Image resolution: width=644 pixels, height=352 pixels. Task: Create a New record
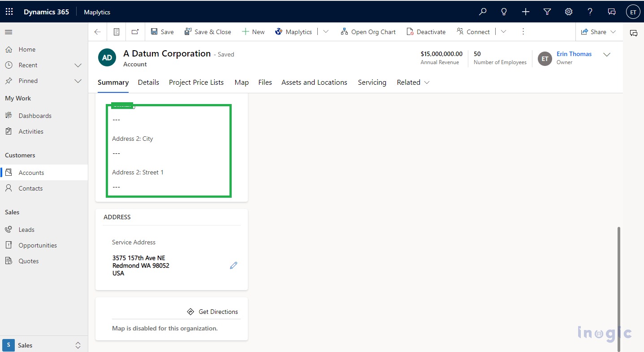click(253, 32)
